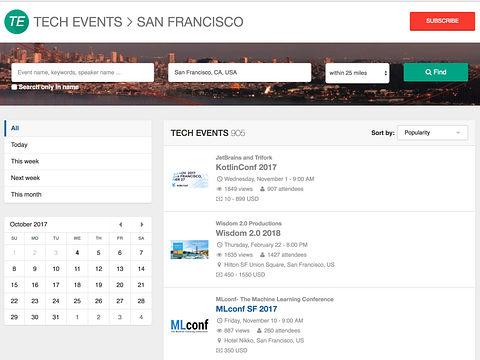Click the Wisdom 2.0 Productions organizer text
This screenshot has height=360, width=480.
(249, 223)
